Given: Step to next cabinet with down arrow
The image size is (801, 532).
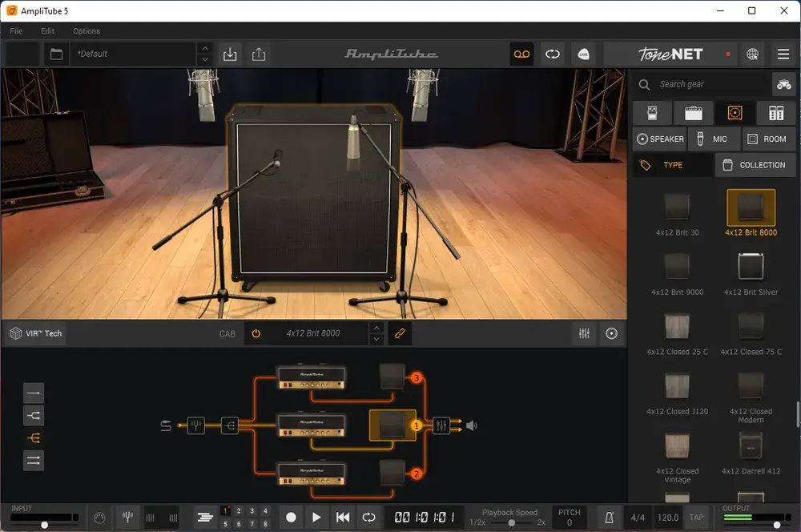Looking at the screenshot, I should pos(376,340).
